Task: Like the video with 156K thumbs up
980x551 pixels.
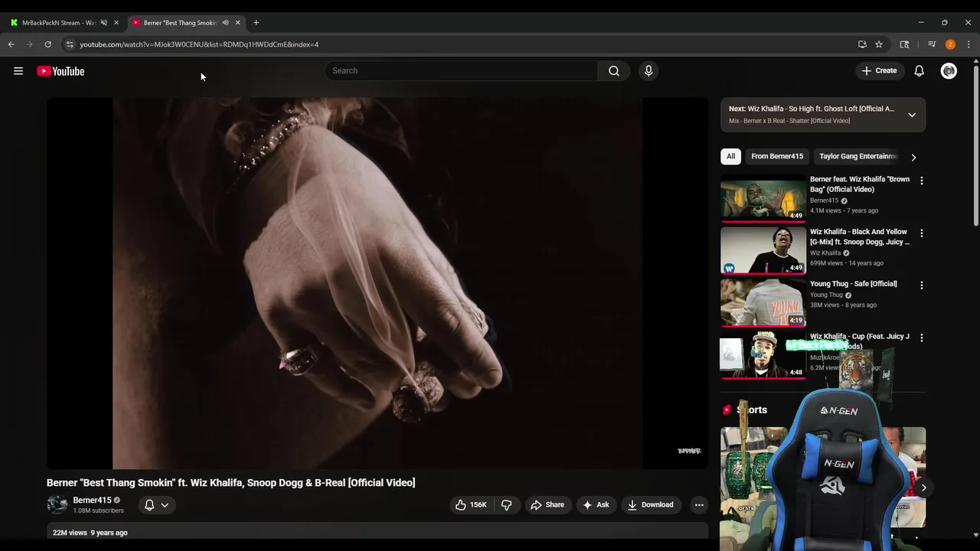Action: [471, 505]
